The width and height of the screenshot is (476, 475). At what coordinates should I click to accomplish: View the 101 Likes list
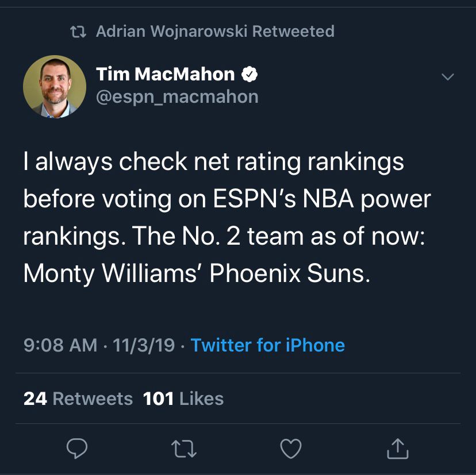pyautogui.click(x=183, y=399)
